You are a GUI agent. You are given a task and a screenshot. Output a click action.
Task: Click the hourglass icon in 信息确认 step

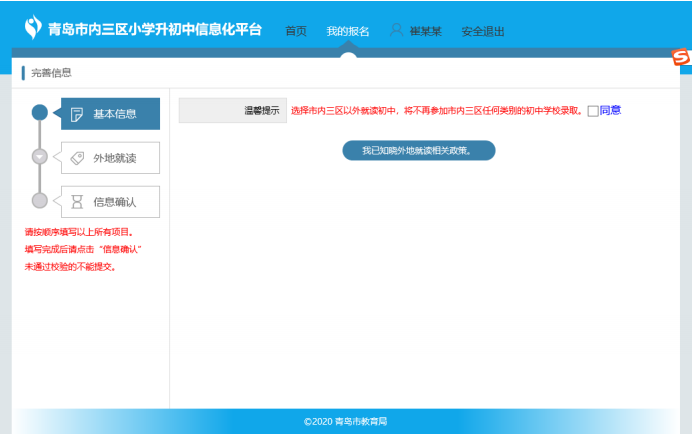click(77, 202)
